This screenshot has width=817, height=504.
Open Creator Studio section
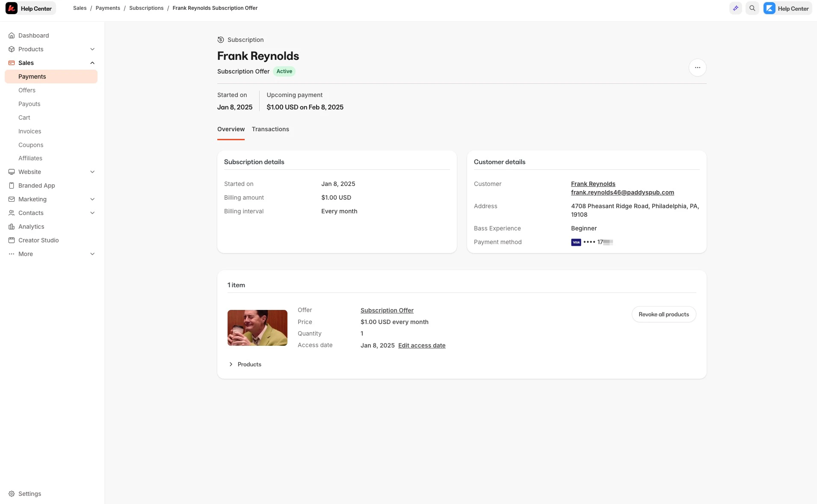38,240
